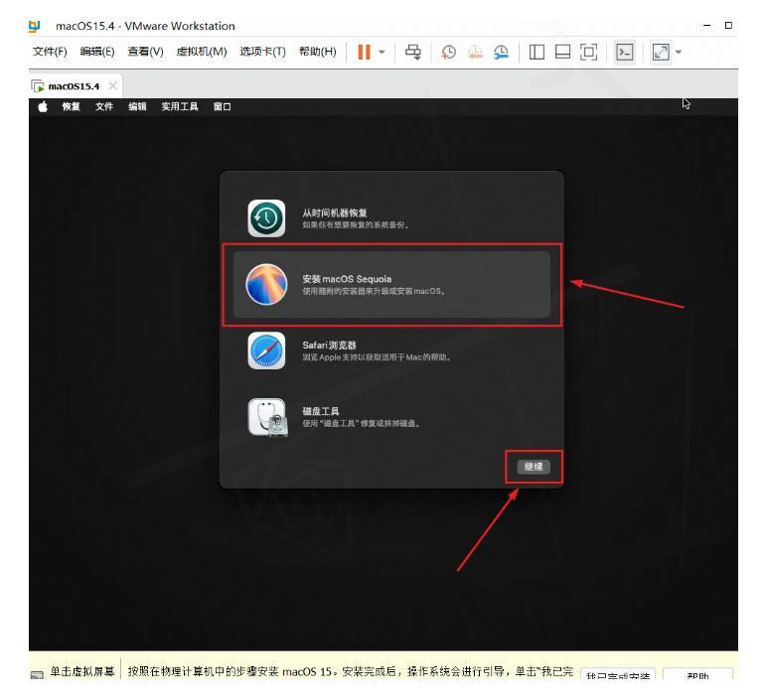Click the Disk Utility stethoscope icon
This screenshot has width=767, height=700.
(x=267, y=417)
